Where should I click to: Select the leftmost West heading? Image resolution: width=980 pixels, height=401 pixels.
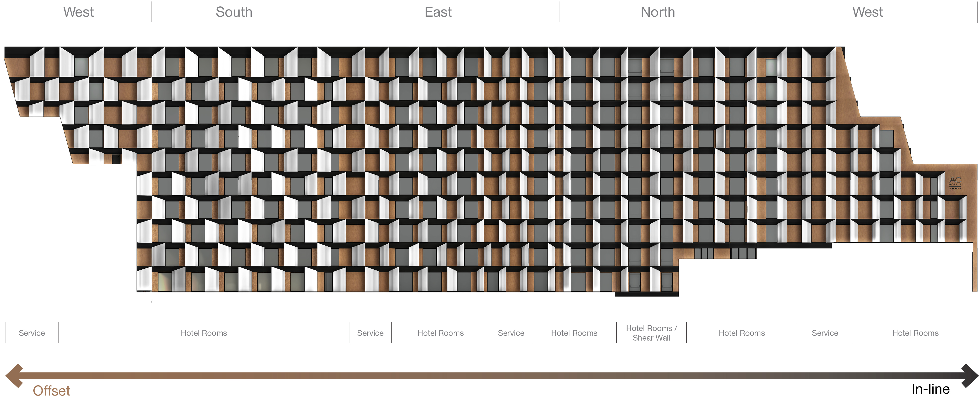[78, 12]
